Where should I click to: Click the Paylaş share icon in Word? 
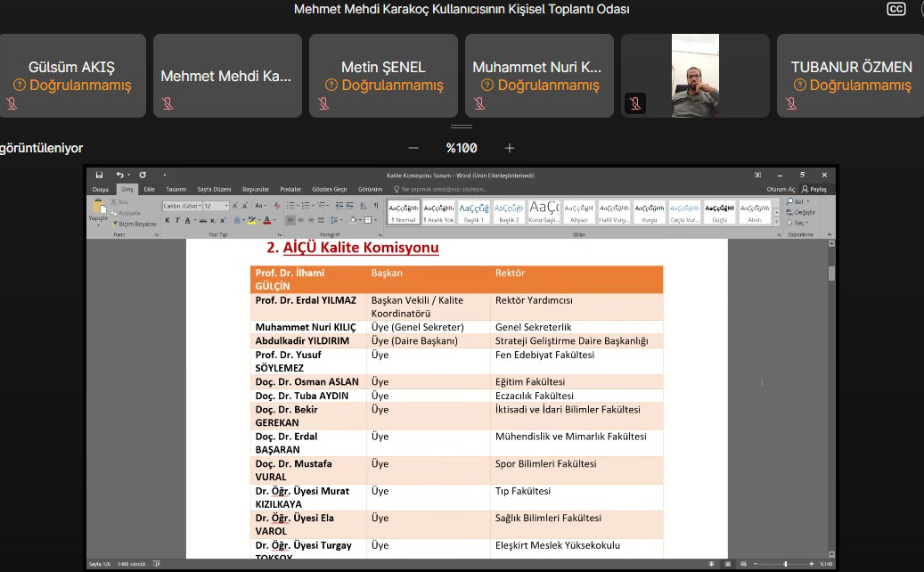[814, 189]
